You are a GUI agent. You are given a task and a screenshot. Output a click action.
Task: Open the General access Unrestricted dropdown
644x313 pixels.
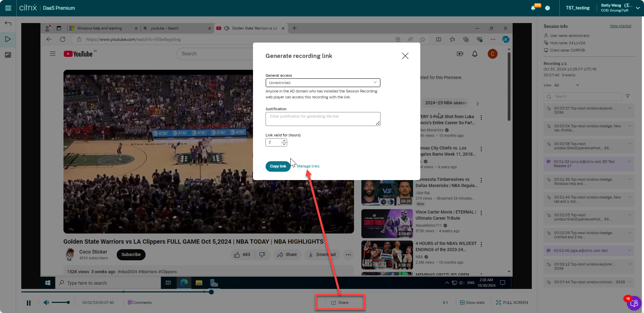click(x=323, y=83)
